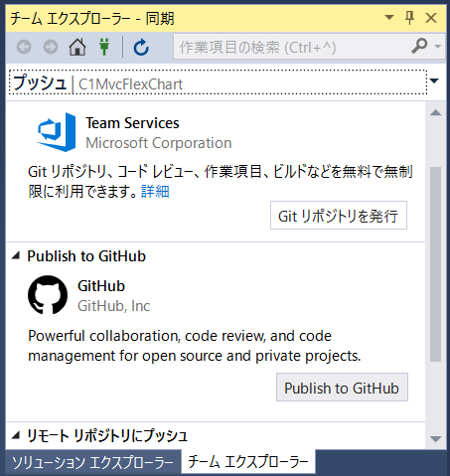Open the プッシュ page navigation dropdown
This screenshot has height=476, width=450.
click(434, 80)
